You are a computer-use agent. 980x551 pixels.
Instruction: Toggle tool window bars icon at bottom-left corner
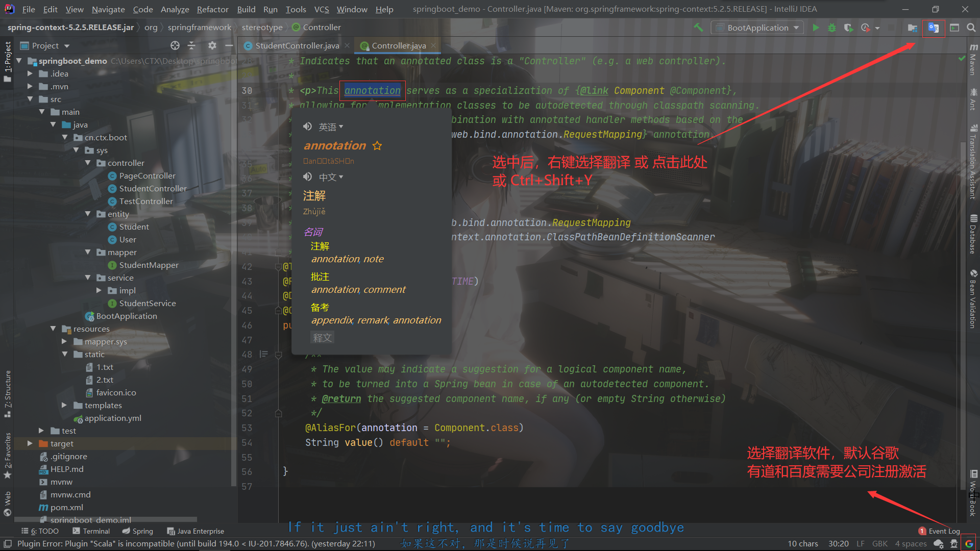click(7, 544)
